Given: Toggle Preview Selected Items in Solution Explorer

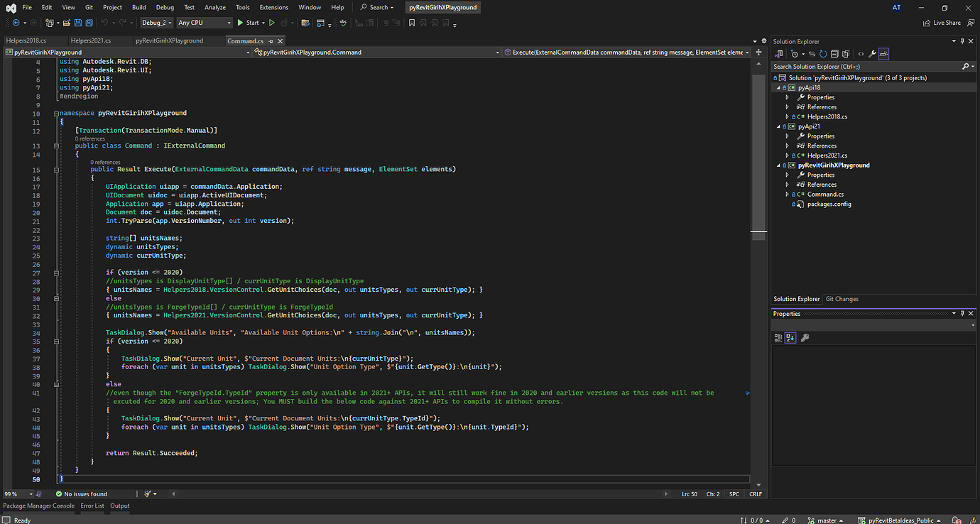Looking at the screenshot, I should point(883,54).
